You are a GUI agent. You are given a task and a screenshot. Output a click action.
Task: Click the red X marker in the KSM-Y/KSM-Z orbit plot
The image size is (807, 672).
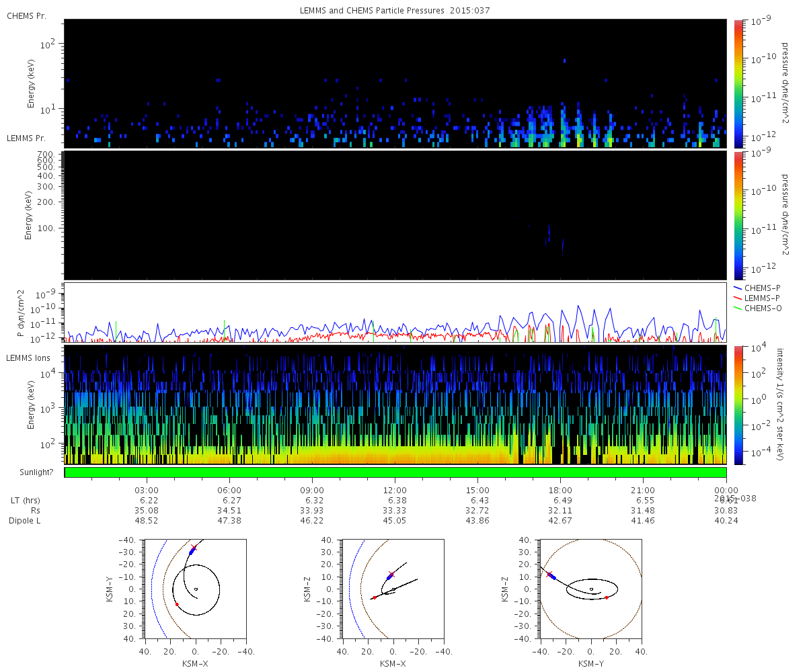pyautogui.click(x=549, y=575)
